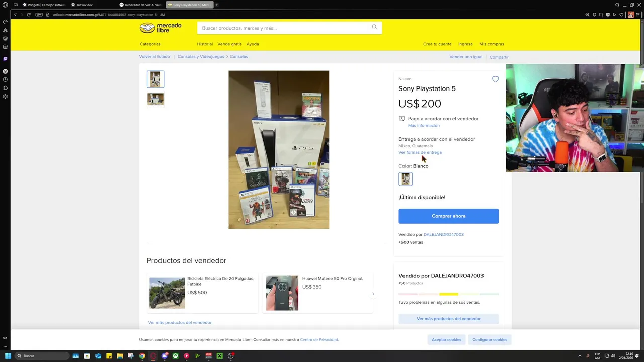Image resolution: width=644 pixels, height=362 pixels.
Task: Click Crea tu cuenta
Action: click(437, 44)
